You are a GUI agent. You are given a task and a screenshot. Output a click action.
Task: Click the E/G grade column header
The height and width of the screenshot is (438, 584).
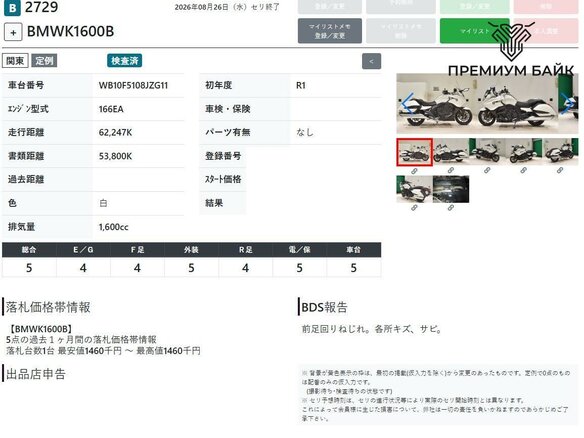[83, 250]
